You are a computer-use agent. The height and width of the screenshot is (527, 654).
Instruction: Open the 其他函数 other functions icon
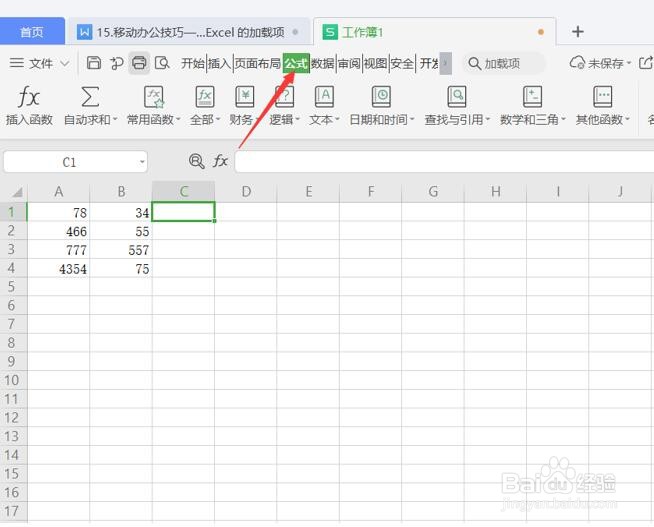pyautogui.click(x=603, y=97)
